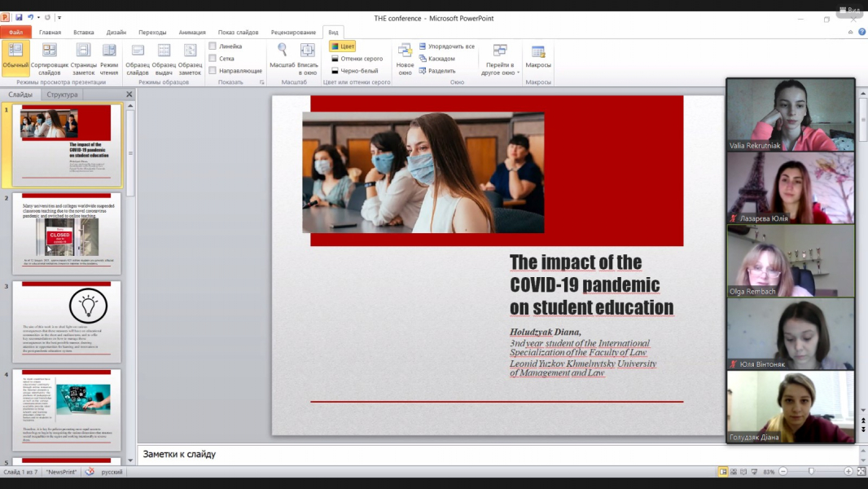868x489 pixels.
Task: Switch to the Структура outline tab
Action: [62, 95]
